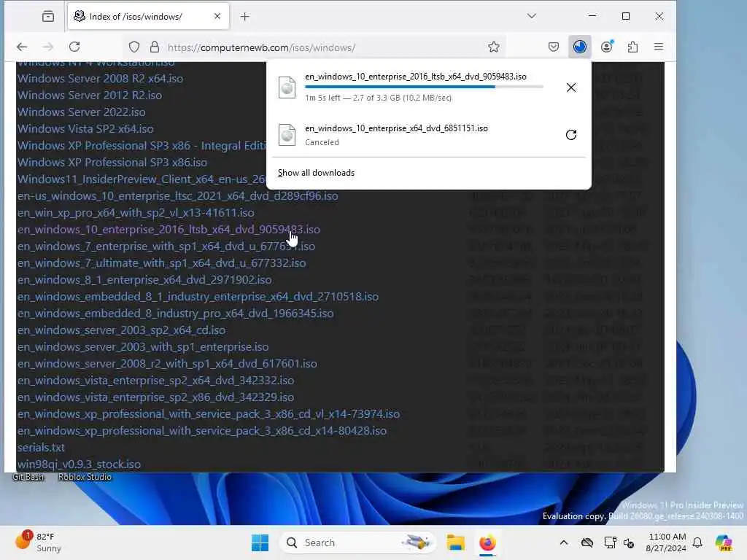
Task: Open Windows XP Professional SP3 x86.iso link
Action: click(112, 163)
